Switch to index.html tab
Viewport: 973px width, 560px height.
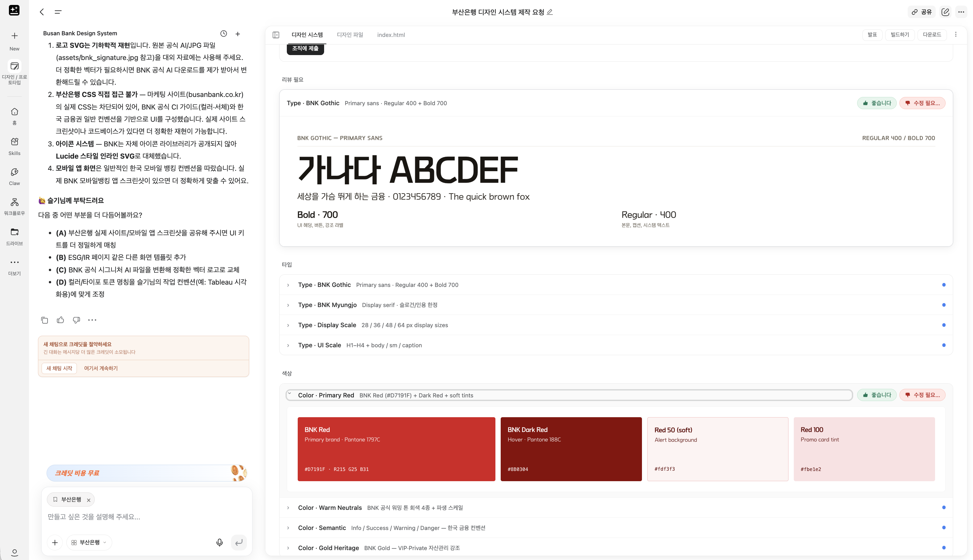[x=391, y=35]
